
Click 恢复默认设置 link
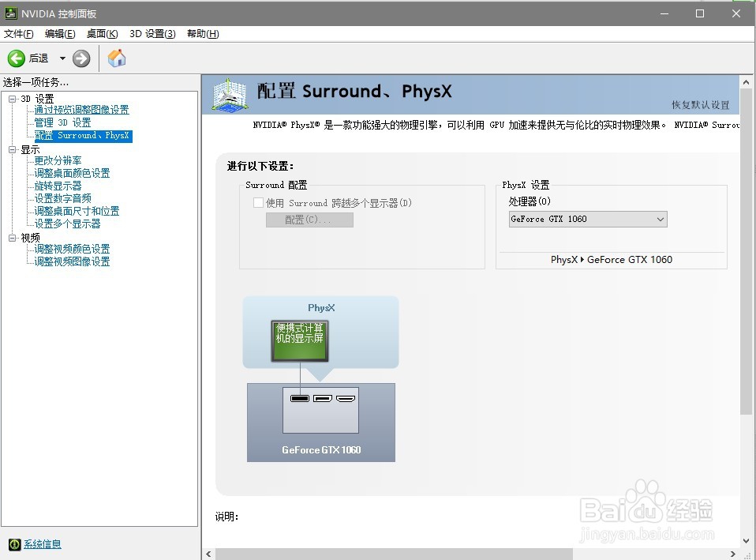701,105
